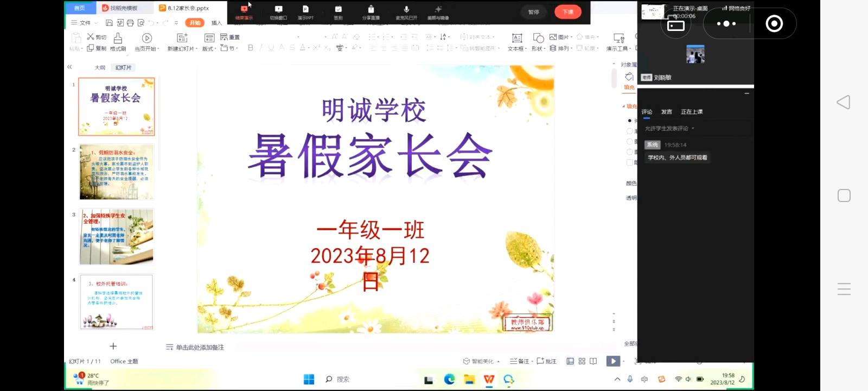Click the Bold B formatting icon
Viewport: 868px width, 391px height.
[x=251, y=48]
